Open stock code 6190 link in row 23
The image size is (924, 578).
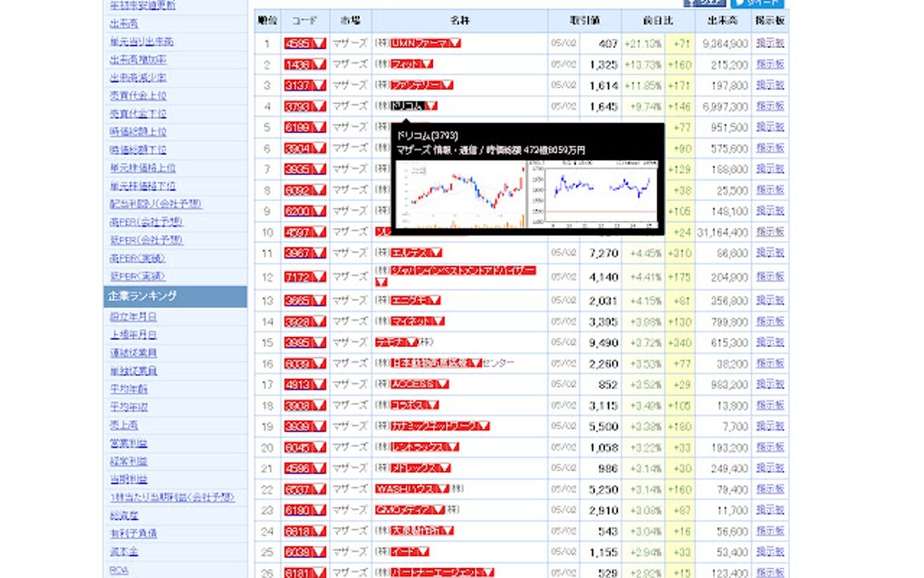pyautogui.click(x=298, y=510)
